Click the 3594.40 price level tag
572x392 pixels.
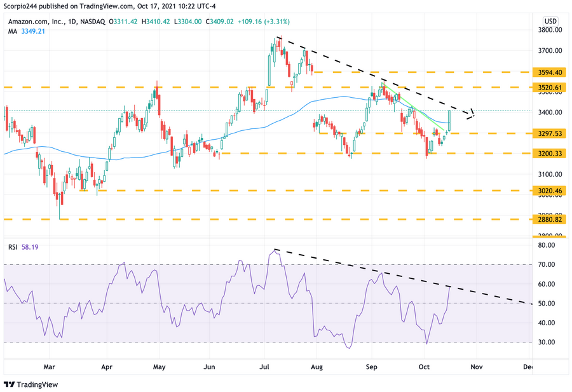pyautogui.click(x=549, y=72)
